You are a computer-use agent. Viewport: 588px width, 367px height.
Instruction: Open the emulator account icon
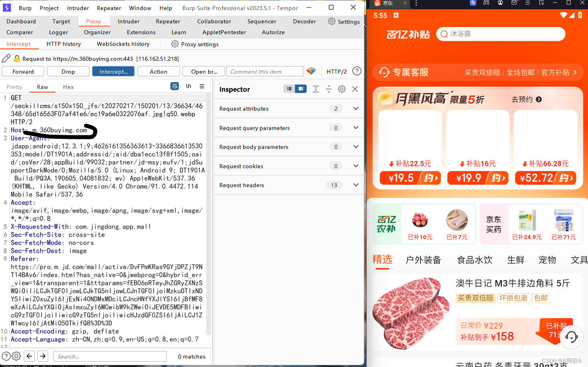(x=500, y=3)
